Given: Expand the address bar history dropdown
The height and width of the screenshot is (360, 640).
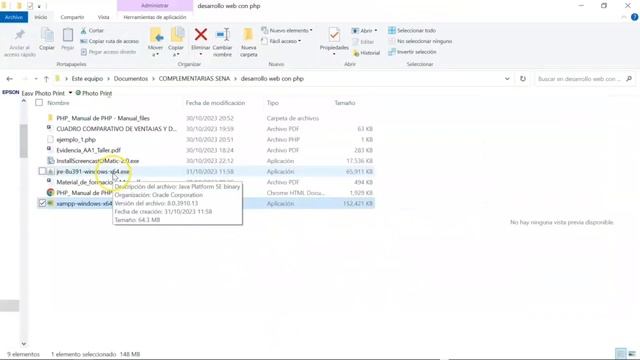Looking at the screenshot, I should [507, 79].
